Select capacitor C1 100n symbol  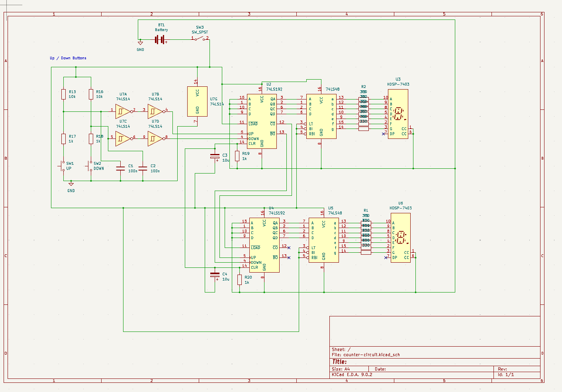click(x=120, y=168)
